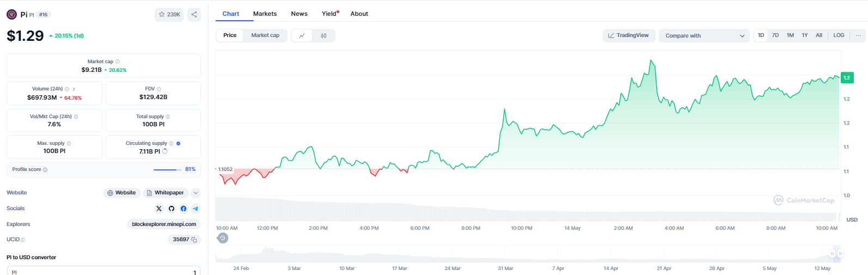Screen dimensions: 868x275
Task: Click the $9.21B market cap value
Action: point(91,70)
